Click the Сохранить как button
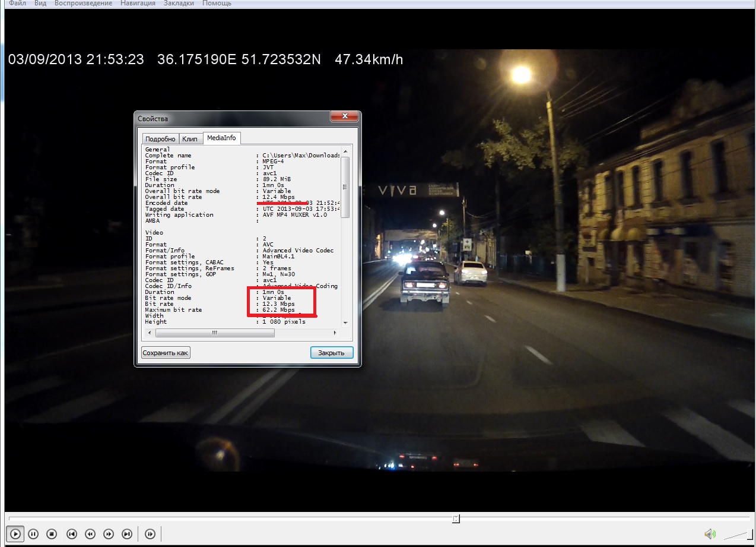 pyautogui.click(x=166, y=353)
